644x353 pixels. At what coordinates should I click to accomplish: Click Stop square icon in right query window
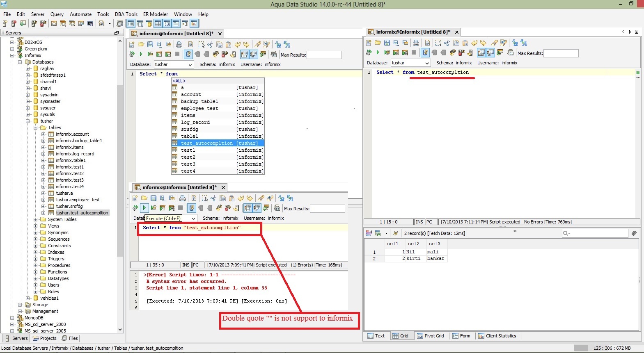click(x=414, y=52)
